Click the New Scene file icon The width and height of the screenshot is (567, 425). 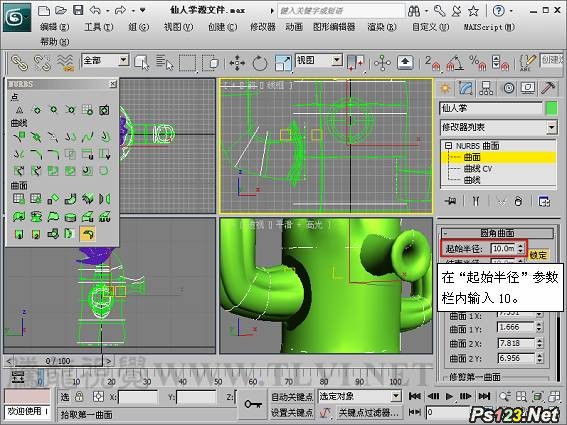click(44, 10)
